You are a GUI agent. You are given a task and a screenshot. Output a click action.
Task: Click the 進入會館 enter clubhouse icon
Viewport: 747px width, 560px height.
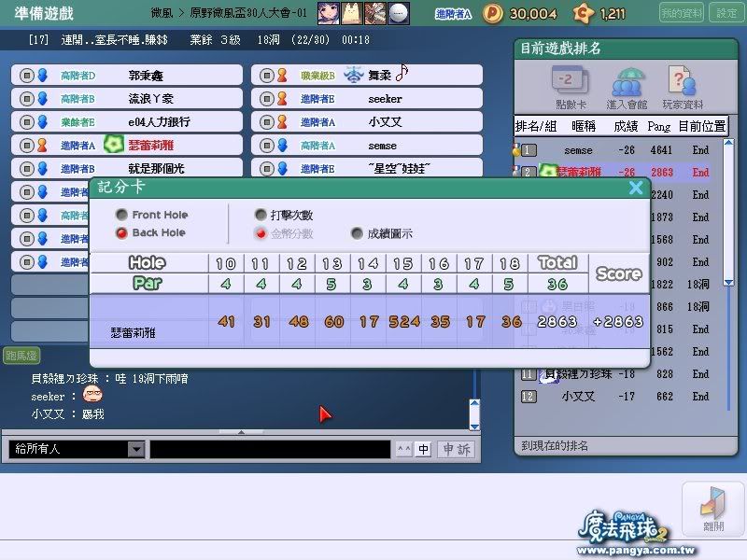(627, 89)
